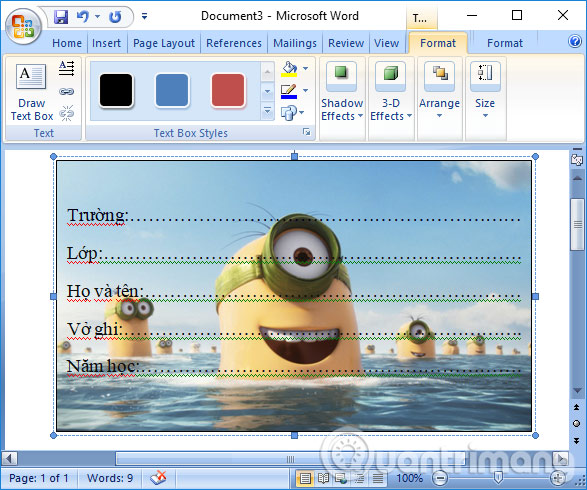Open the proofing errors icon

158,478
